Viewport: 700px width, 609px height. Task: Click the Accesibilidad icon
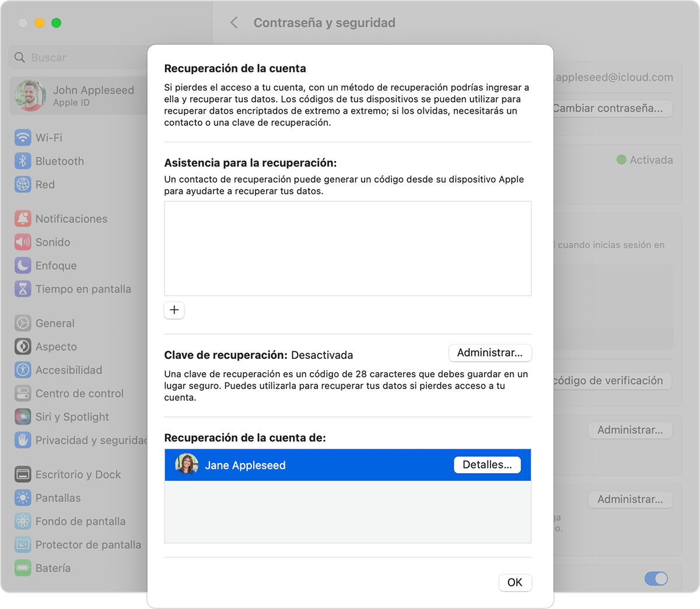coord(23,370)
